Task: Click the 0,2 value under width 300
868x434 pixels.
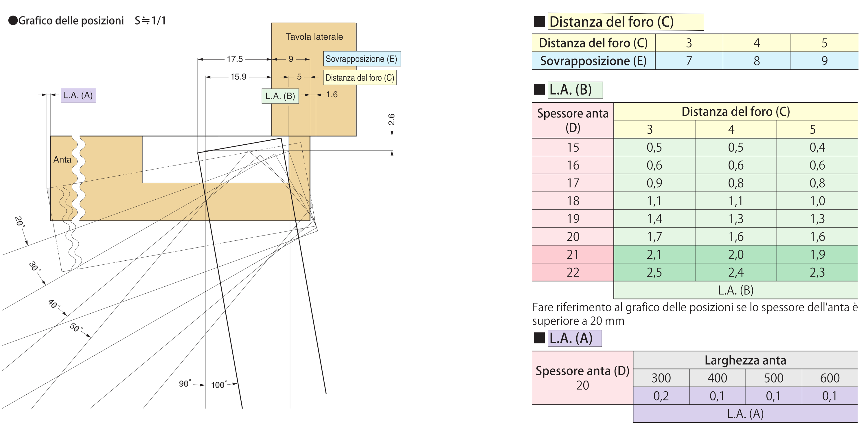Action: tap(661, 396)
